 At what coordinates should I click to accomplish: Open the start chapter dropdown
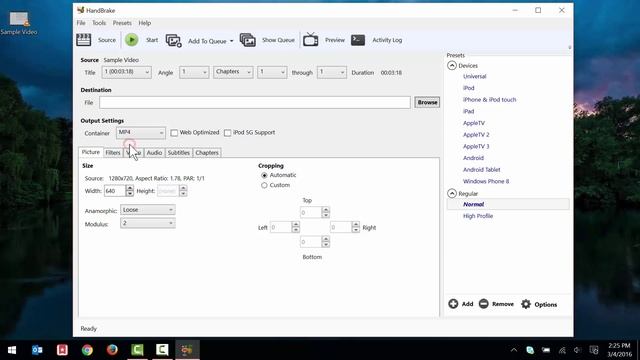click(272, 72)
